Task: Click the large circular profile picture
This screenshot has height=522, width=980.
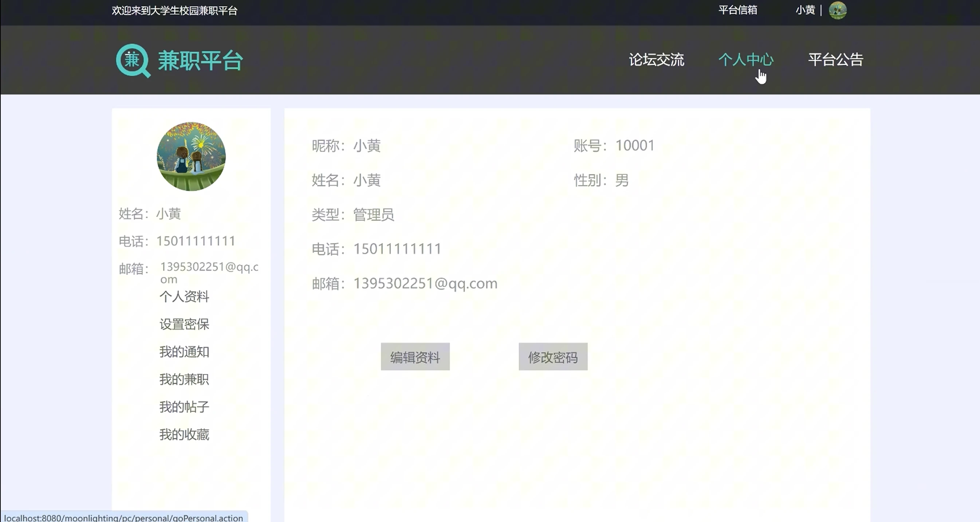Action: (x=191, y=156)
